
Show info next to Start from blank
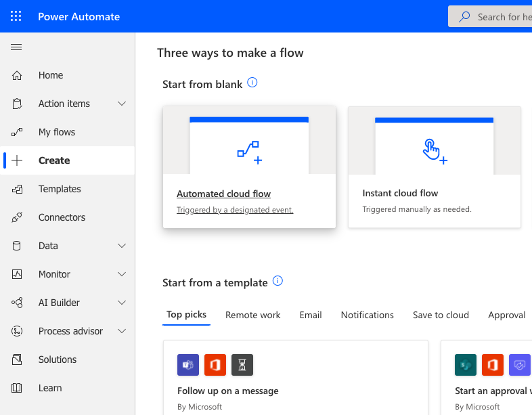[x=252, y=83]
